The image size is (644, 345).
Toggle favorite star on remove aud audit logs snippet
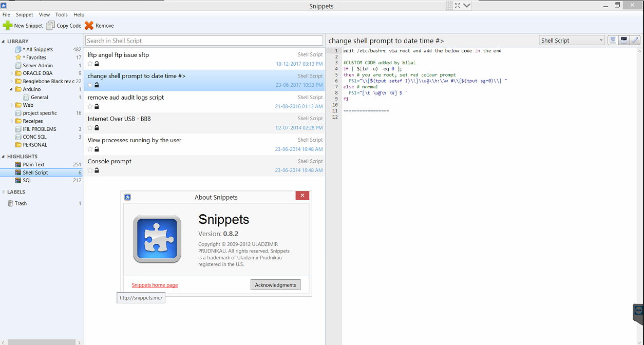click(x=90, y=106)
